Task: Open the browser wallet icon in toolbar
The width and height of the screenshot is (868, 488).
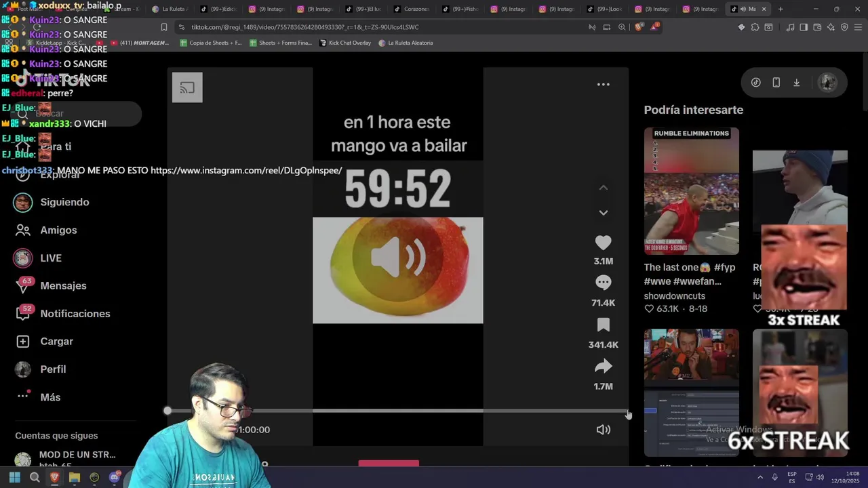Action: point(817,27)
